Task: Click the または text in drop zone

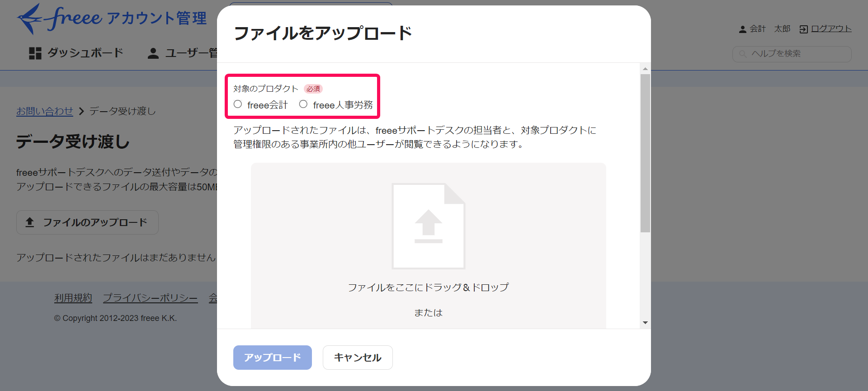Action: click(x=429, y=313)
